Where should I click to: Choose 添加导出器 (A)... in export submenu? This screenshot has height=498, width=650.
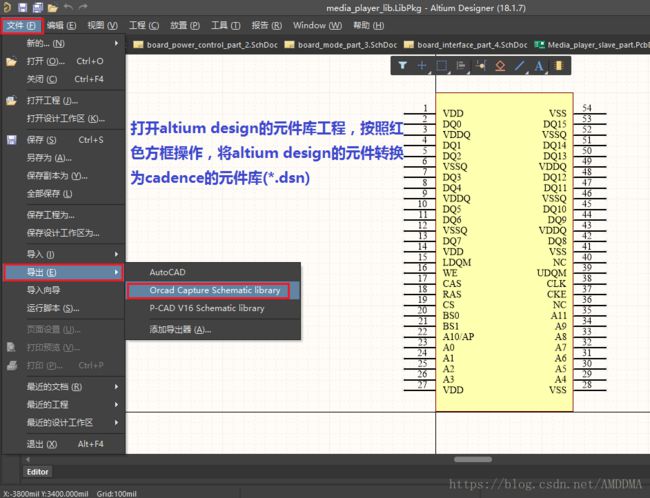pyautogui.click(x=213, y=330)
